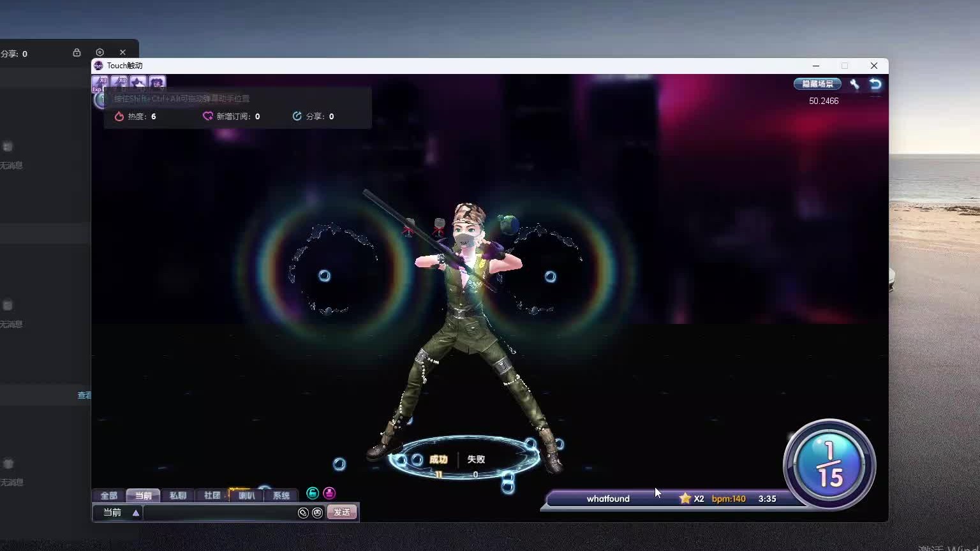980x551 pixels.
Task: Click the flame 热度 popularity icon
Action: pos(119,116)
